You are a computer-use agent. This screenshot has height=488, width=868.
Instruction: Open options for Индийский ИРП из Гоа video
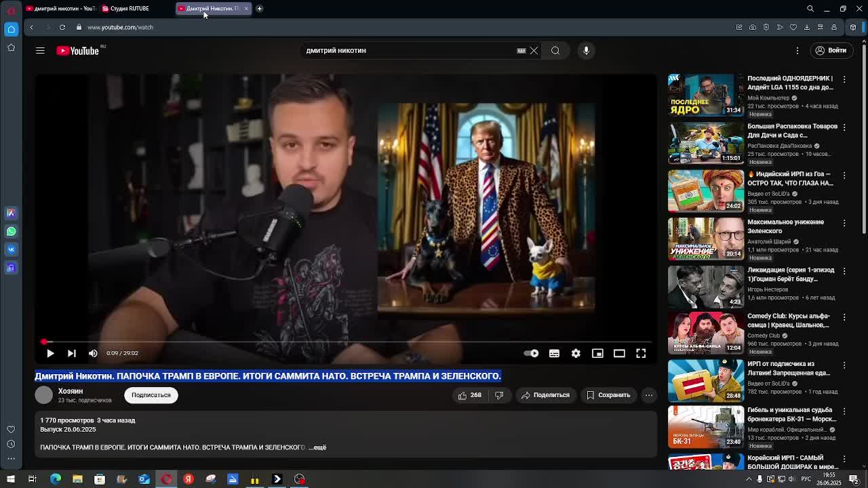click(x=844, y=175)
